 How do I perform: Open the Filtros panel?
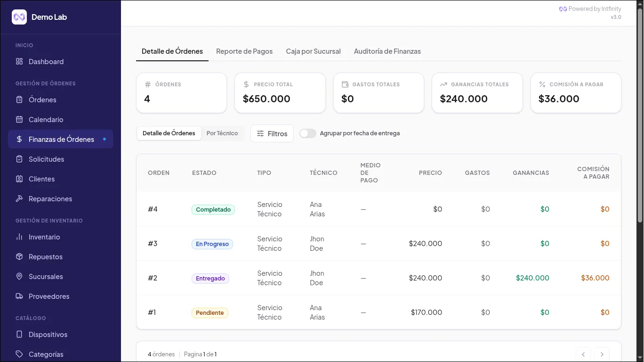point(272,133)
